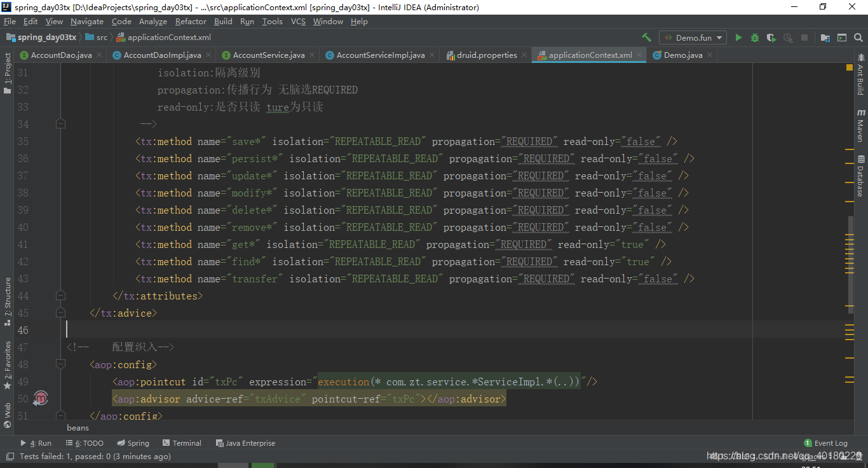Click the profiler run icon
The image size is (868, 468).
point(788,38)
